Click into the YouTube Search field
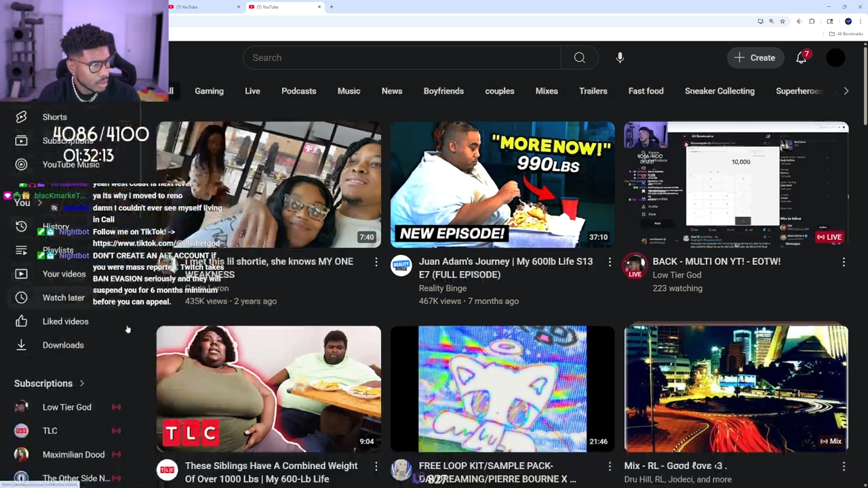 (402, 58)
